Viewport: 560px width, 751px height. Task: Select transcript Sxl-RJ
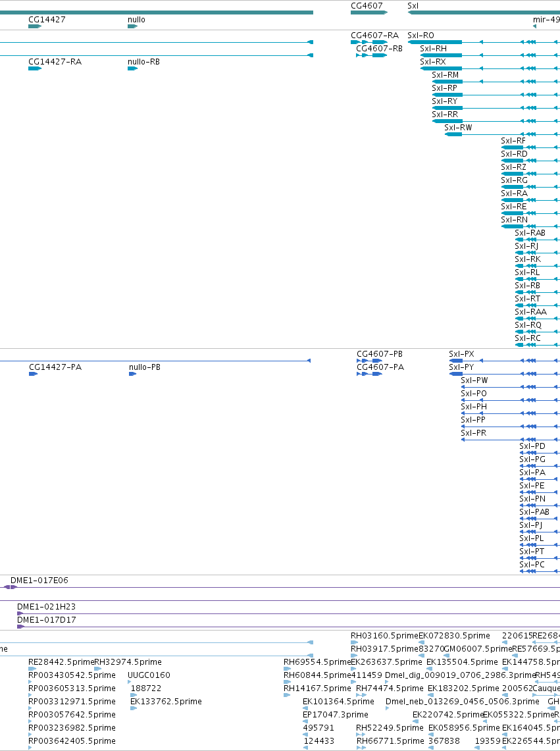click(526, 246)
